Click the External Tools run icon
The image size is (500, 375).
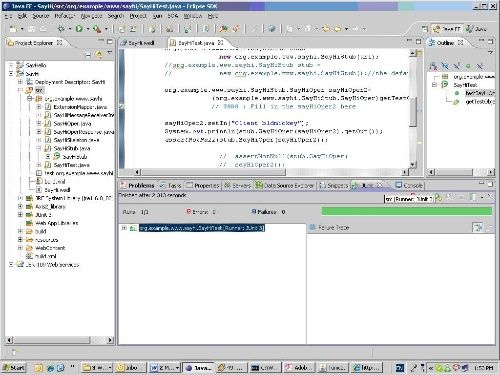[97, 29]
